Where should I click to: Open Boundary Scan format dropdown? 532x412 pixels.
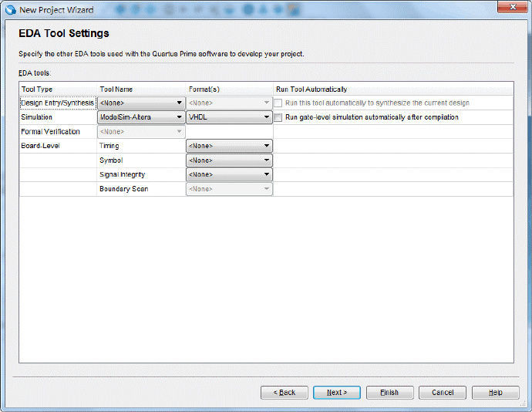click(229, 189)
